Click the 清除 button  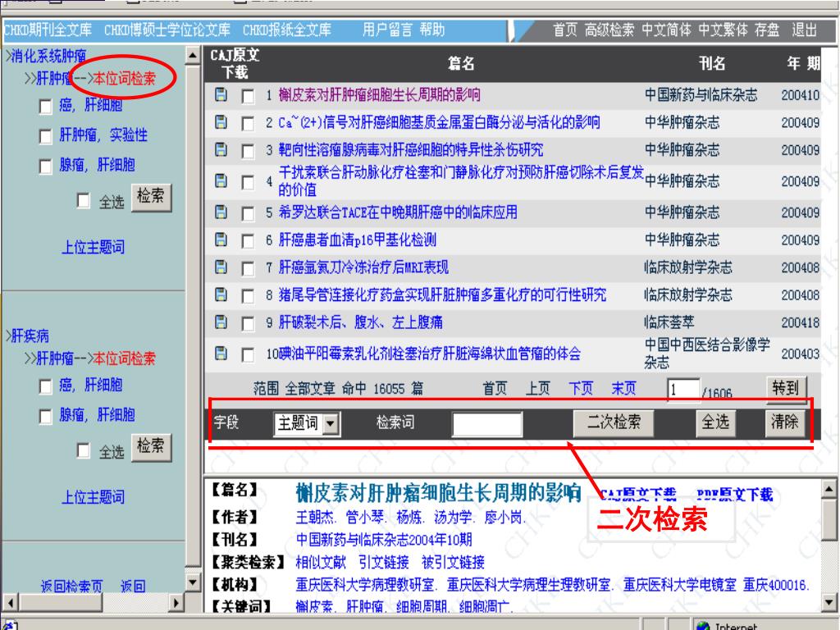(785, 423)
